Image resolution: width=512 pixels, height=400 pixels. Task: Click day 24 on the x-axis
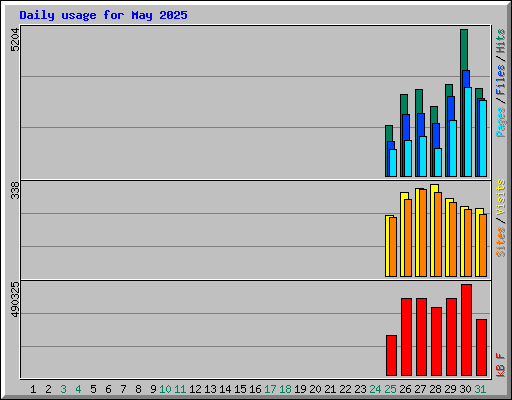[375, 389]
